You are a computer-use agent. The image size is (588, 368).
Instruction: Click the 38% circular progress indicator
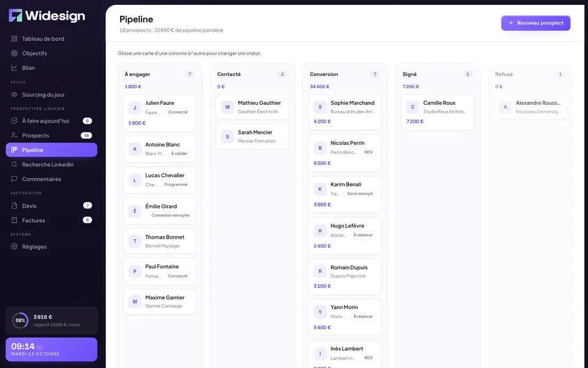(x=20, y=320)
